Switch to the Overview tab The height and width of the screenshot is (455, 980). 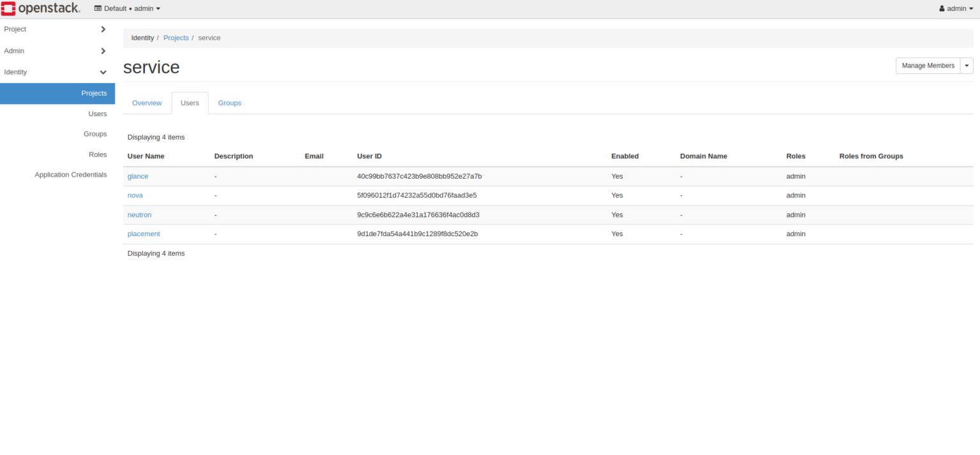(x=147, y=103)
